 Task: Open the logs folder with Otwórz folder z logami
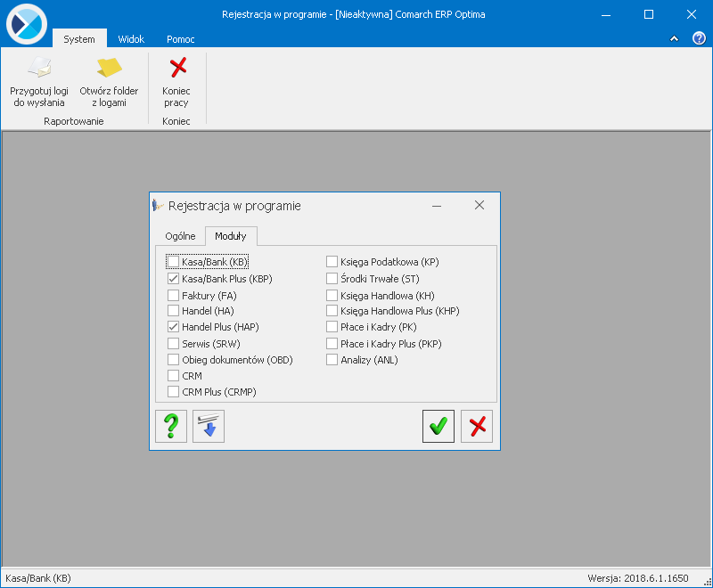109,82
